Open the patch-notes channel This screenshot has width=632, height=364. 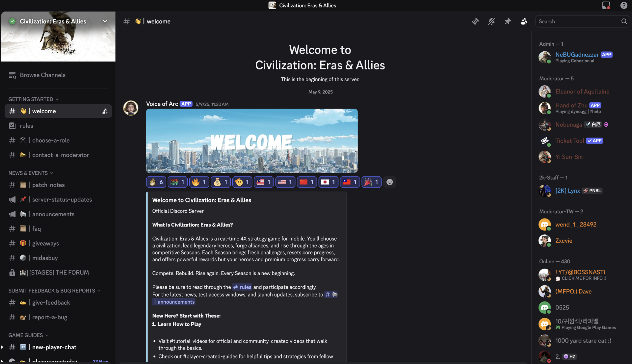point(58,185)
